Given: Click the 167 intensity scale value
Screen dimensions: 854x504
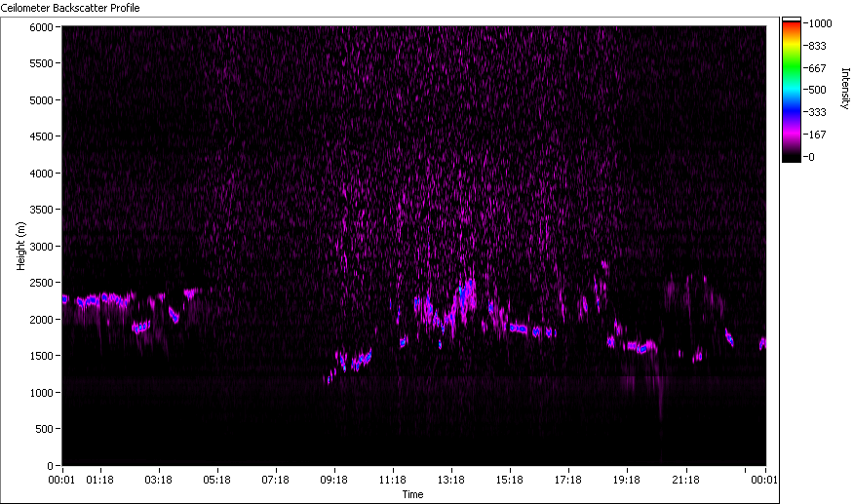Looking at the screenshot, I should click(x=818, y=135).
